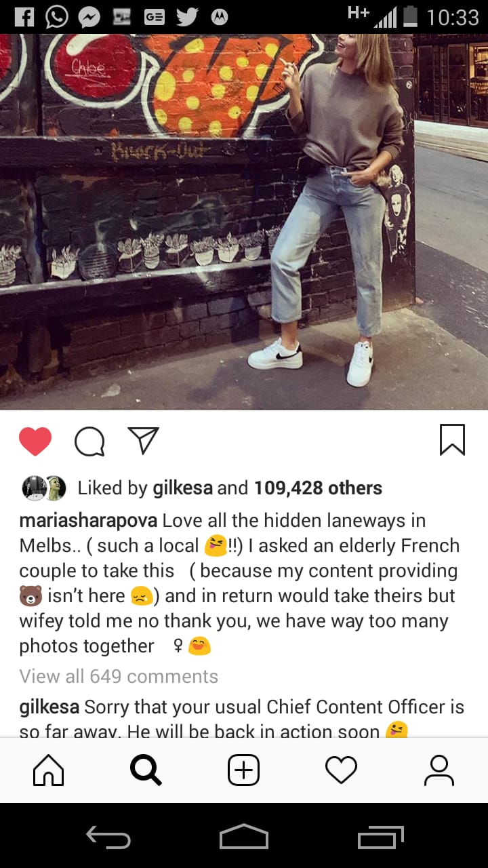Go to Home feed tab

[x=49, y=770]
